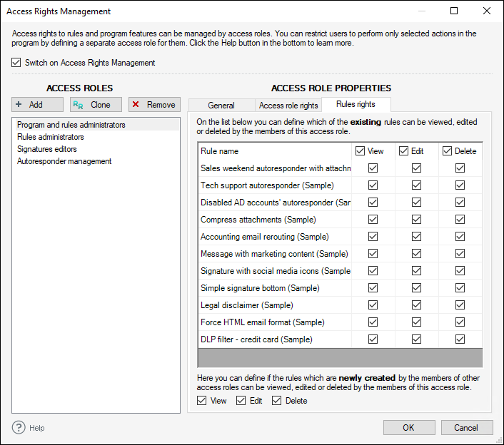
Task: Uncheck Edit for Legal disclaimer rule
Action: coord(417,305)
